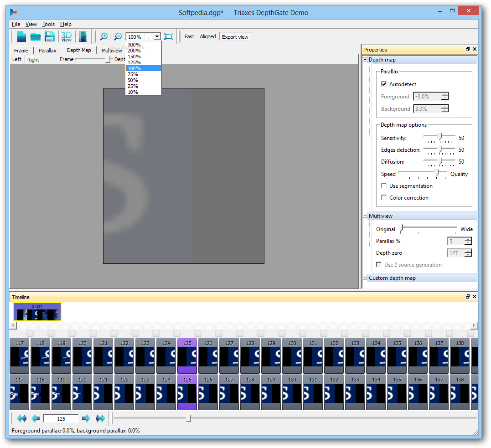Choose 300% in the zoom list
The image size is (491, 448).
[144, 45]
